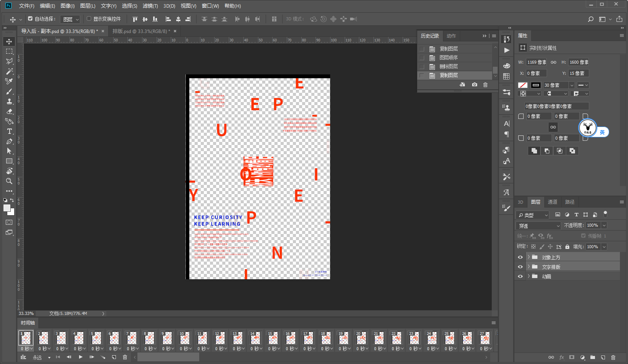This screenshot has width=628, height=364.
Task: Toggle history source box for 删除图层
Action: point(422,66)
